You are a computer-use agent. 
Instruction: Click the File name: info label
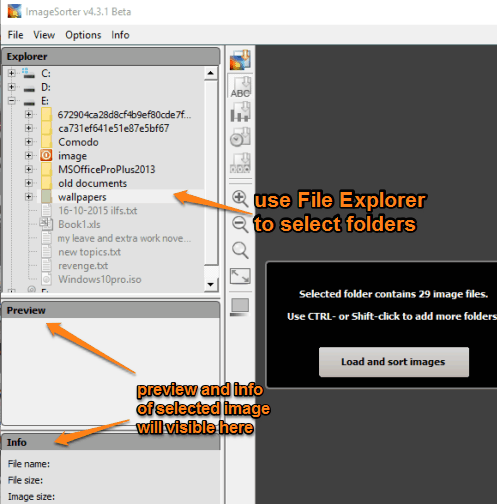tap(29, 464)
